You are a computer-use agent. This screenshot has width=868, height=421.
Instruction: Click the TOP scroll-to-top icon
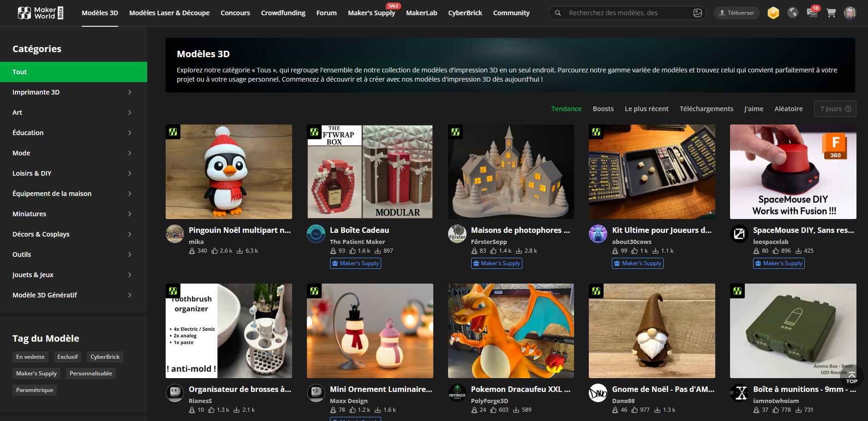point(852,377)
